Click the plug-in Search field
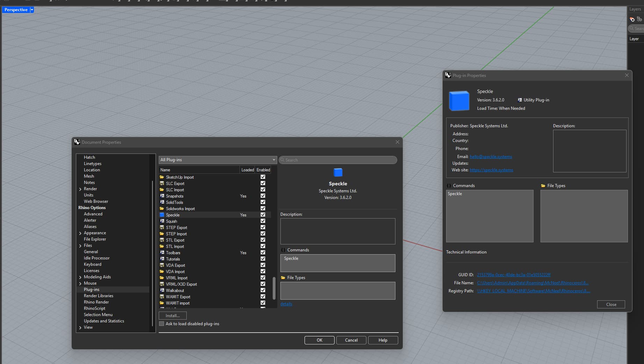 pyautogui.click(x=338, y=160)
